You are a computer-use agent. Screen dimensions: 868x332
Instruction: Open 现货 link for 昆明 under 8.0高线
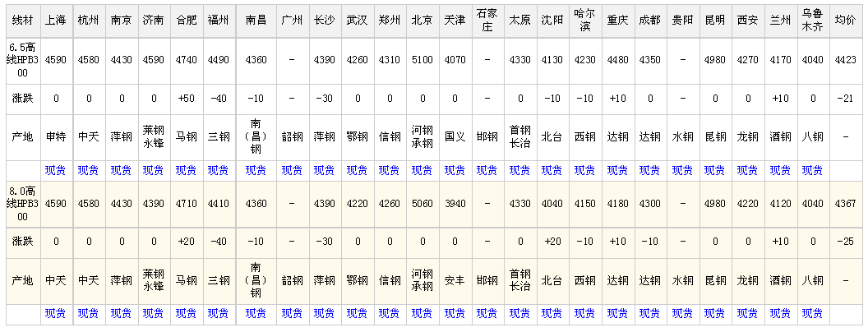(x=714, y=313)
